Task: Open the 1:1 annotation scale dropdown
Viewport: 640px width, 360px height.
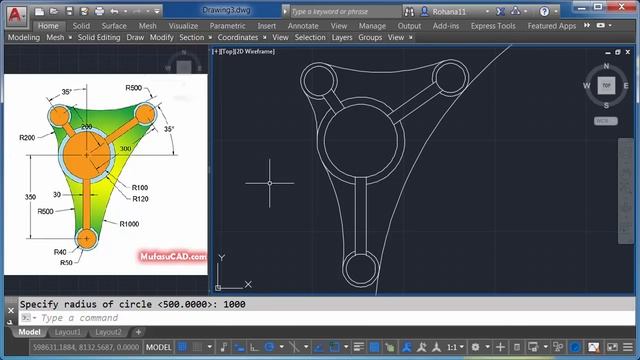Action: click(456, 347)
